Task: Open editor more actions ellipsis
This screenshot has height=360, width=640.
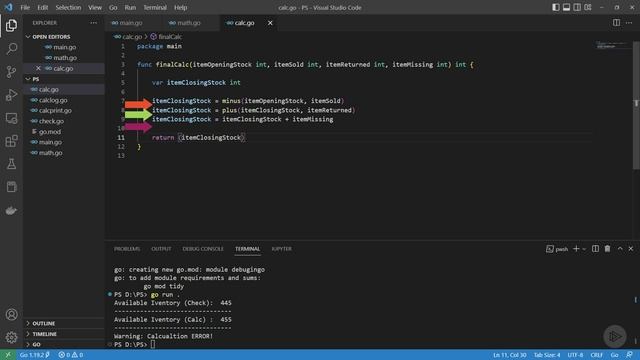Action: pos(629,23)
